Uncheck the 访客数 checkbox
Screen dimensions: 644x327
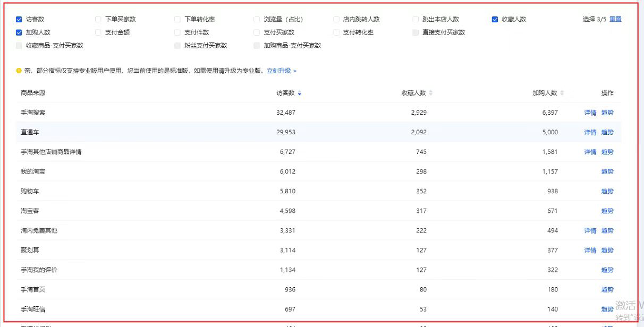click(19, 20)
